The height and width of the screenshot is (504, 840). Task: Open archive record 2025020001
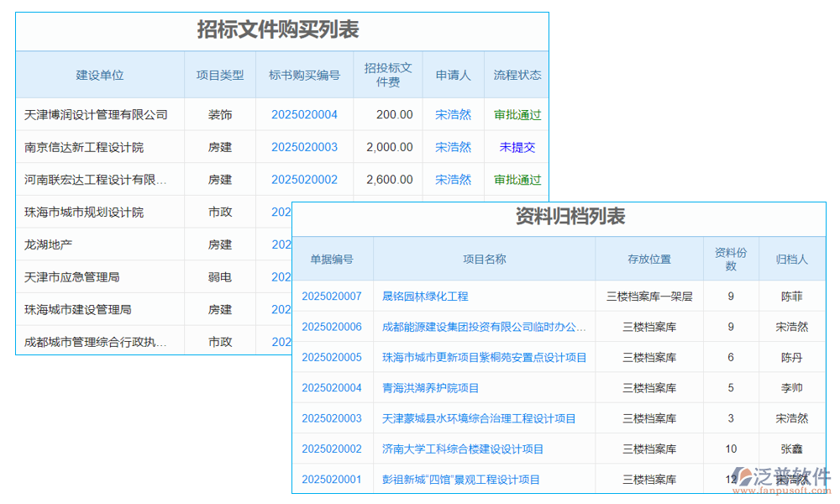[x=332, y=479]
